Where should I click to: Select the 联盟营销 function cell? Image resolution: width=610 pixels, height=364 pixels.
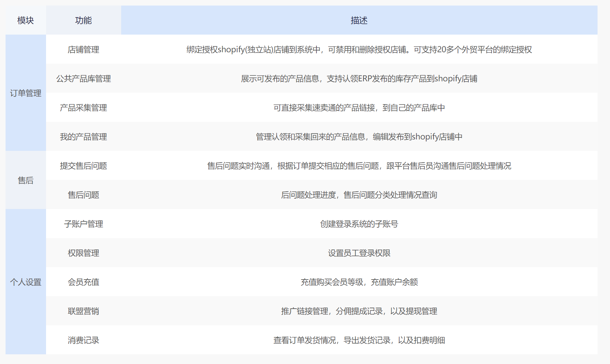83,311
